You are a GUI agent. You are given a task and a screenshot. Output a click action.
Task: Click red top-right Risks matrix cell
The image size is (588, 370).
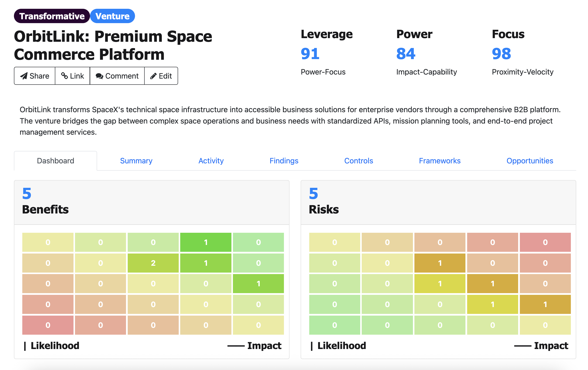[x=545, y=242]
